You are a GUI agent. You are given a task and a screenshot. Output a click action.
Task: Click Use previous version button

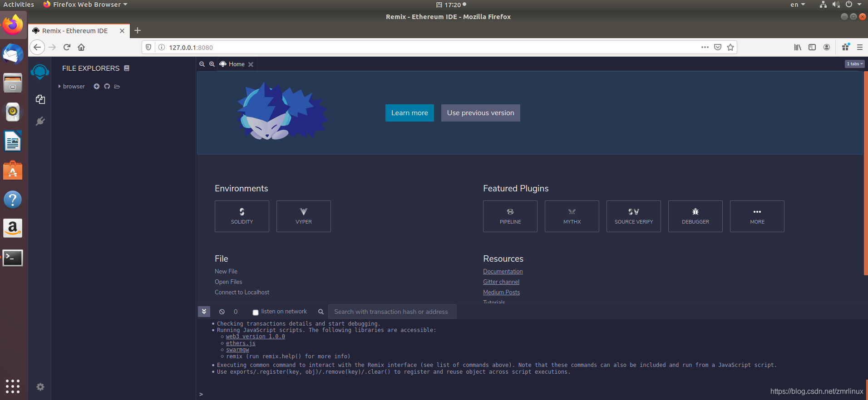tap(481, 113)
